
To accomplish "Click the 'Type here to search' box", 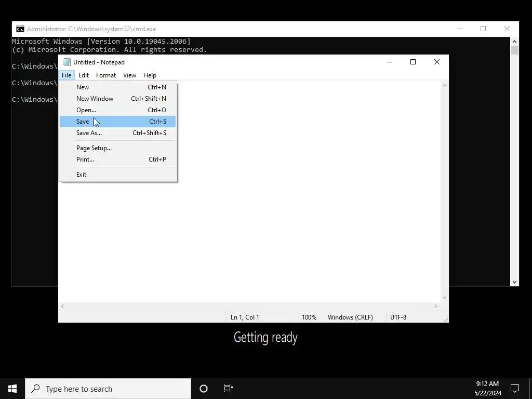I will tap(108, 389).
